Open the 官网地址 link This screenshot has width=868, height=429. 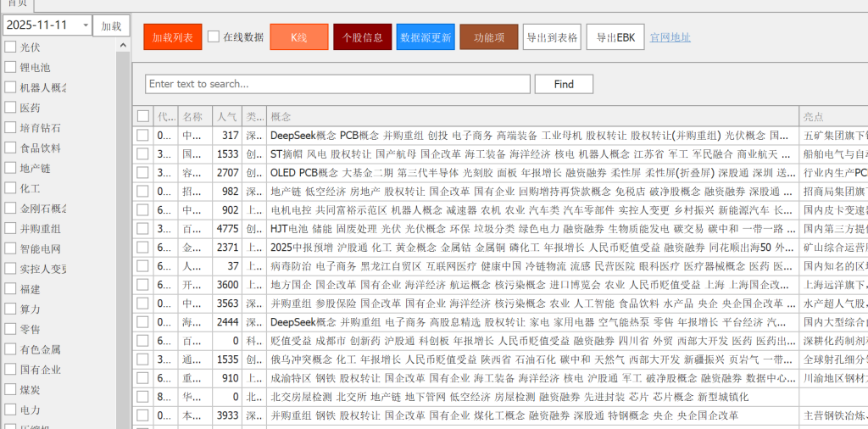coord(670,37)
